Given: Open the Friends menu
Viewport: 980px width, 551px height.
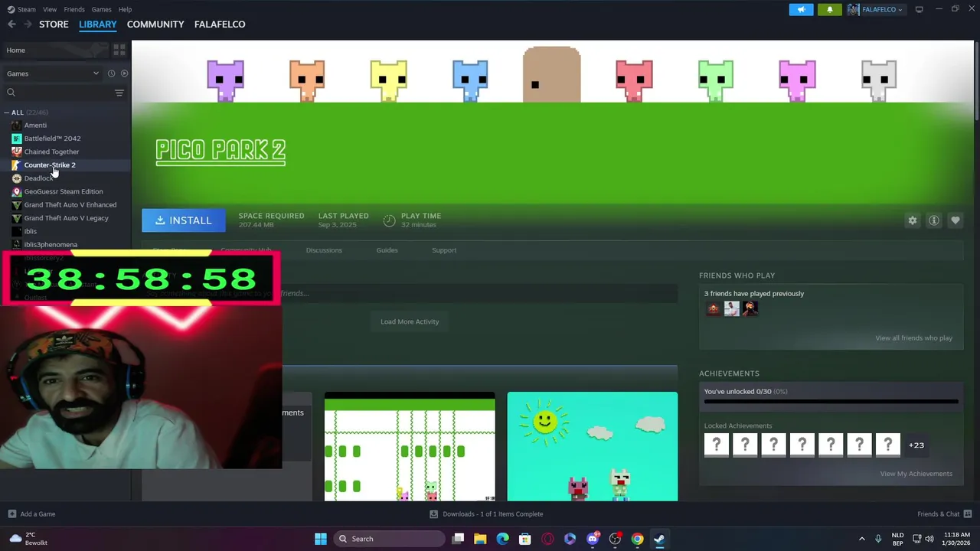Looking at the screenshot, I should [x=74, y=9].
